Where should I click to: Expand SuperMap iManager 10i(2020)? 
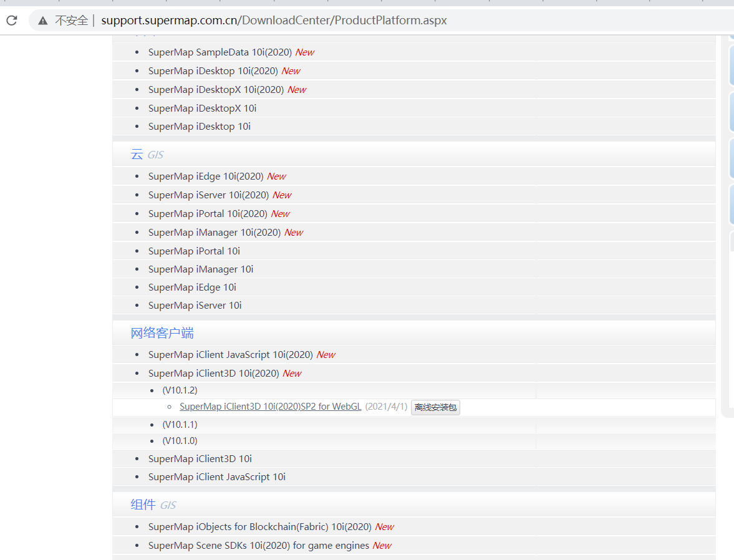click(215, 232)
